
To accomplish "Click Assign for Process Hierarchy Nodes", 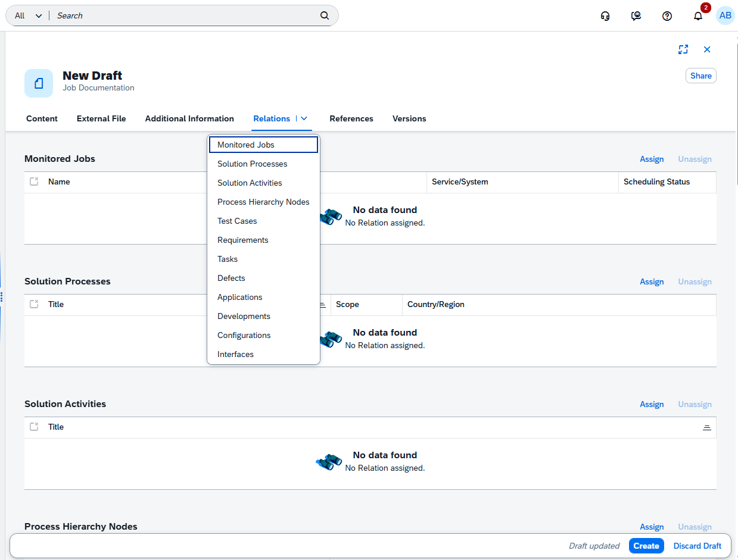I will pos(652,527).
